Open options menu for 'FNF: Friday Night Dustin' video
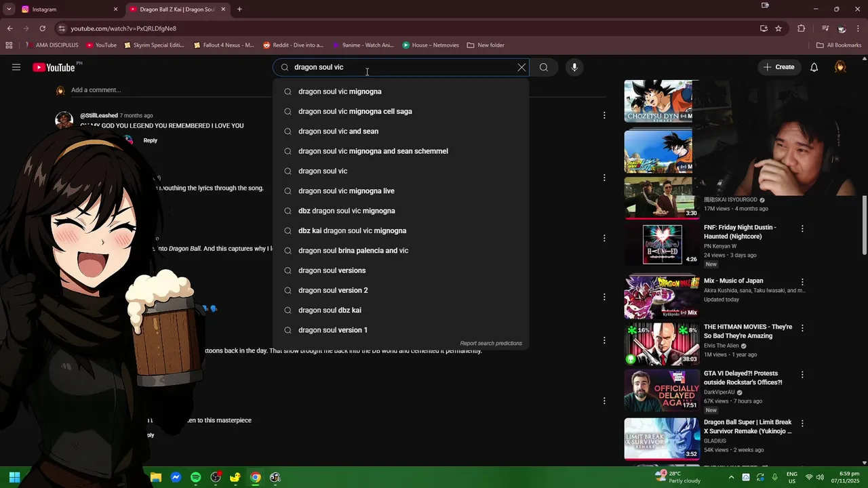 (x=802, y=229)
